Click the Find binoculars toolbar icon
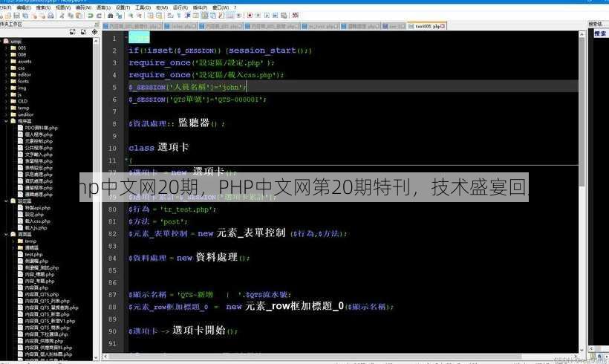609x364 pixels. point(111,16)
